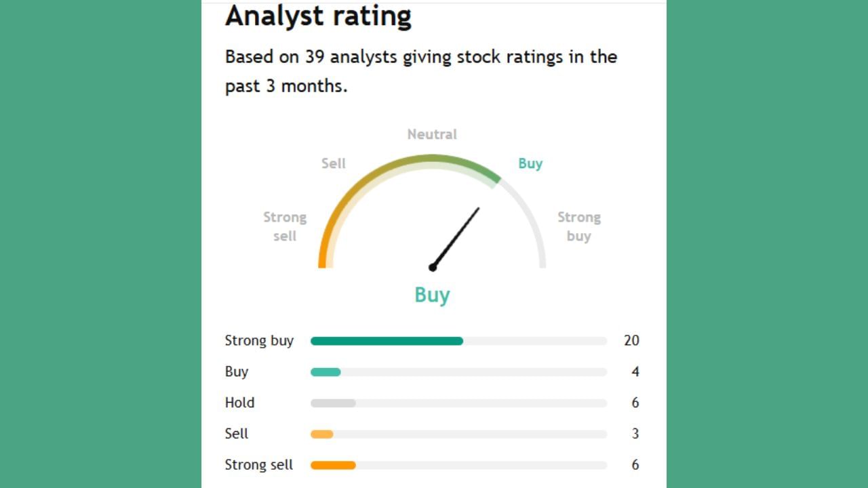Screen dimensions: 868x488
Task: Click the Sell row count of 3
Action: tap(635, 434)
